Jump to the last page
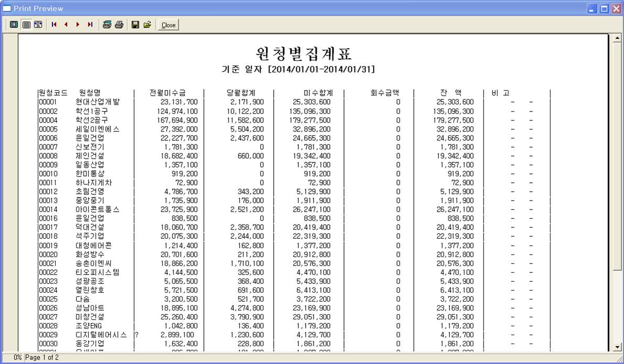624x364 pixels. coord(90,25)
